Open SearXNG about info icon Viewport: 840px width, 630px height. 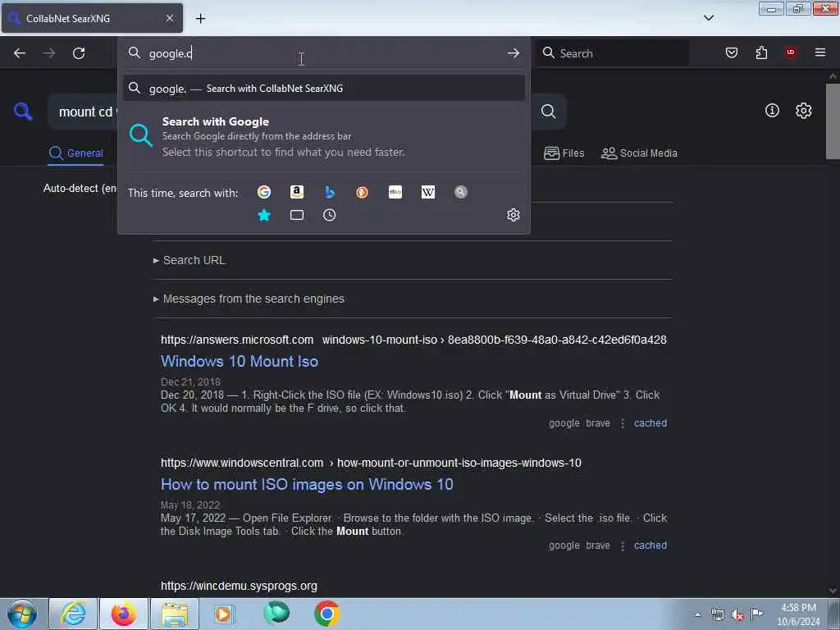coord(772,111)
